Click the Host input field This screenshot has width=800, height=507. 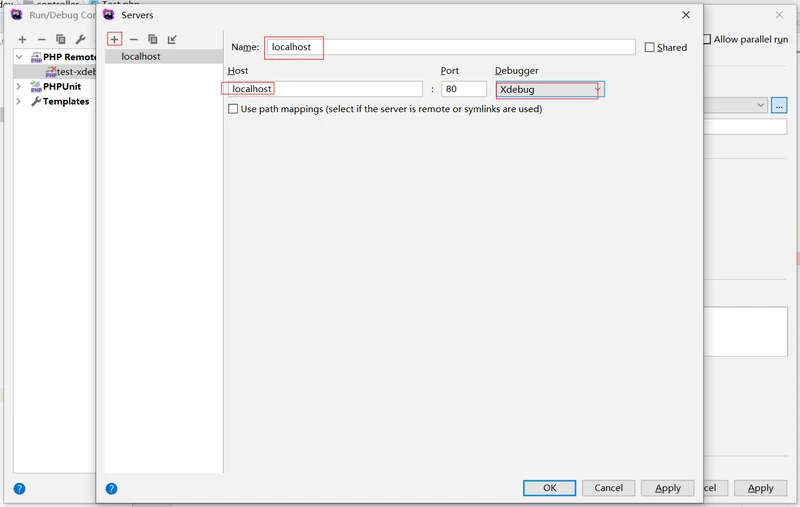[x=325, y=89]
